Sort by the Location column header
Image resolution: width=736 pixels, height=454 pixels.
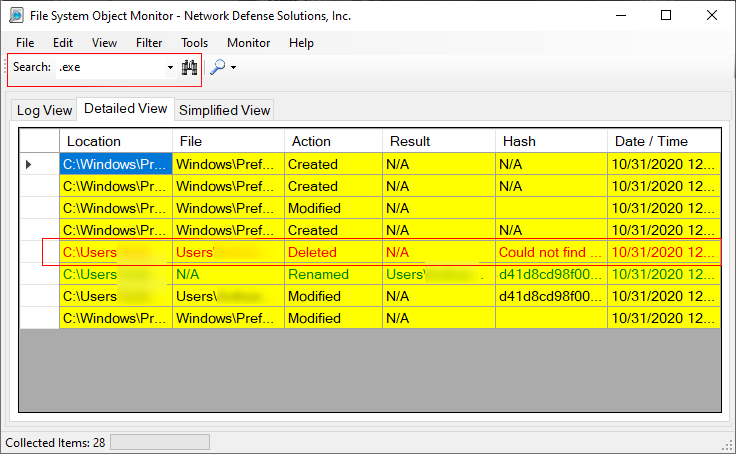(x=94, y=141)
